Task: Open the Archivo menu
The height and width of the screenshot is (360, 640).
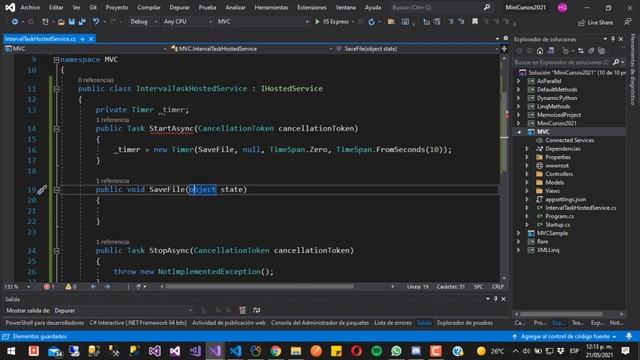Action: tap(30, 7)
